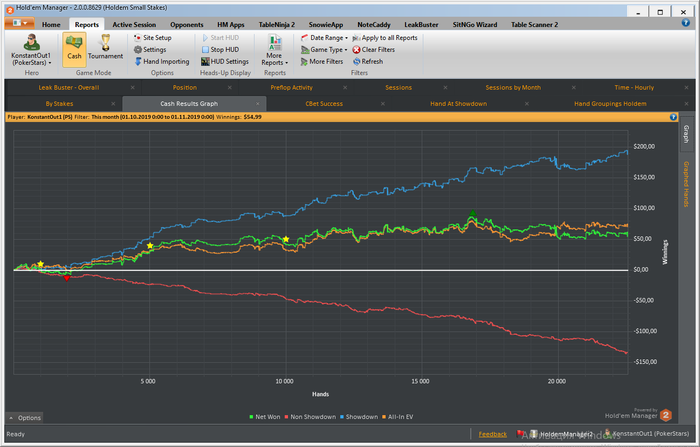Open HUD Settings
Viewport: 700px width, 447px height.
point(225,62)
